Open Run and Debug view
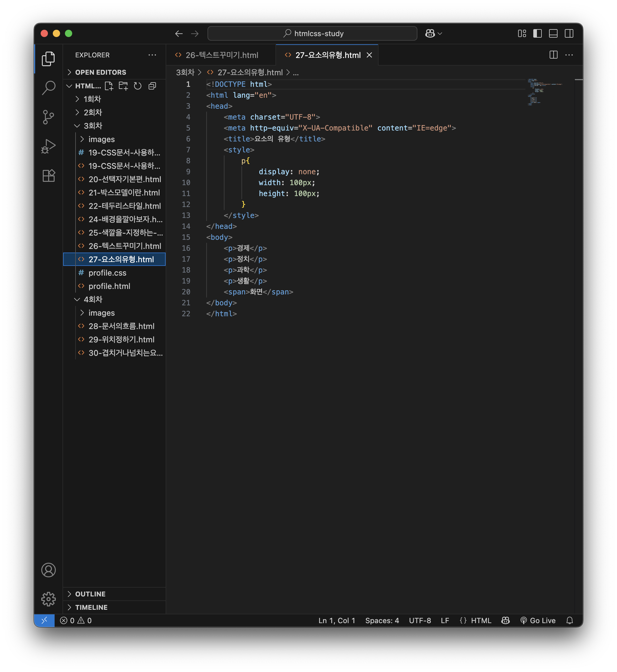The width and height of the screenshot is (617, 672). pyautogui.click(x=49, y=146)
